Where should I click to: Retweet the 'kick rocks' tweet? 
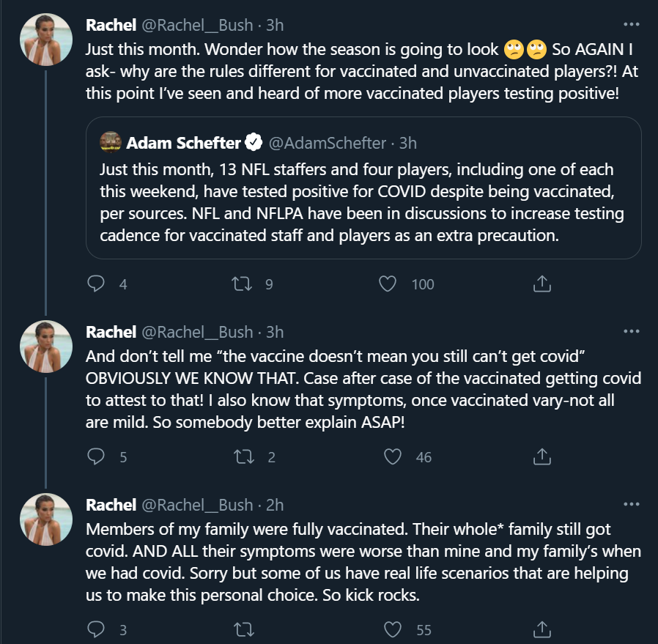coord(240,629)
